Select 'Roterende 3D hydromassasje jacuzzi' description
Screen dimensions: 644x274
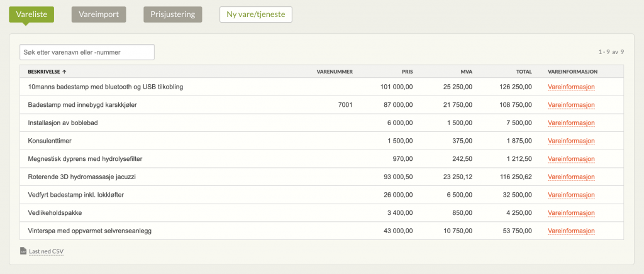tap(82, 177)
